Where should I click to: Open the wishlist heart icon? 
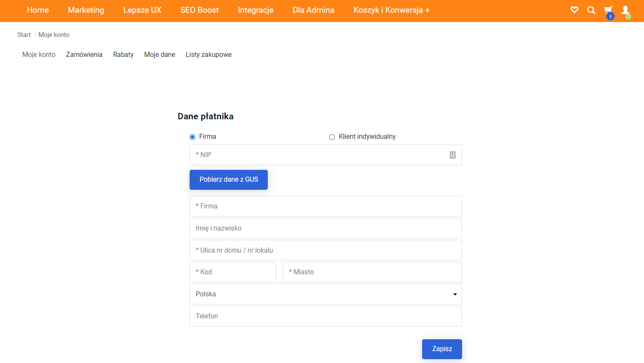(574, 10)
